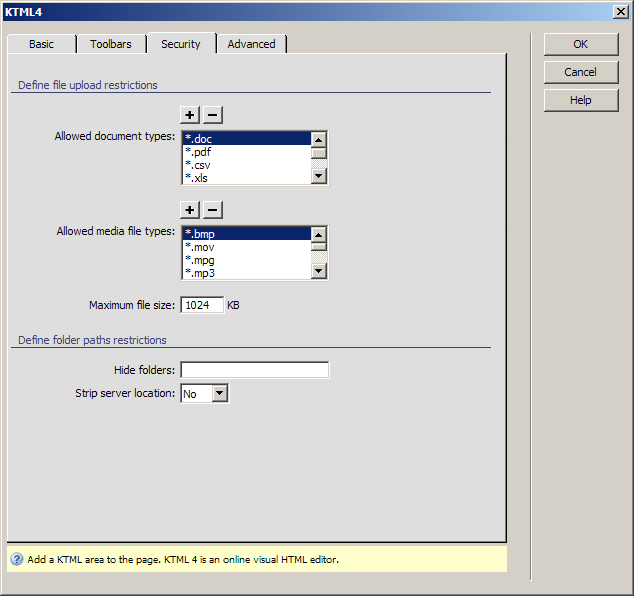634x596 pixels.
Task: Confirm settings with OK button
Action: pos(581,44)
